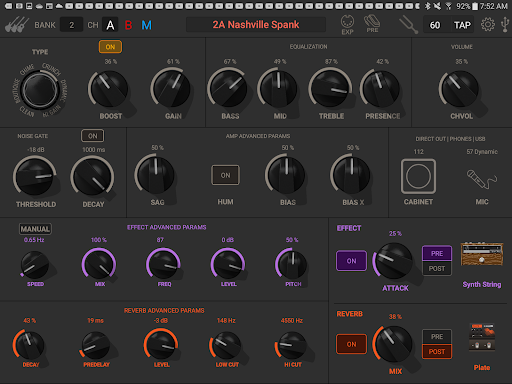
Task: Toggle the HUM ON button
Action: pos(225,175)
